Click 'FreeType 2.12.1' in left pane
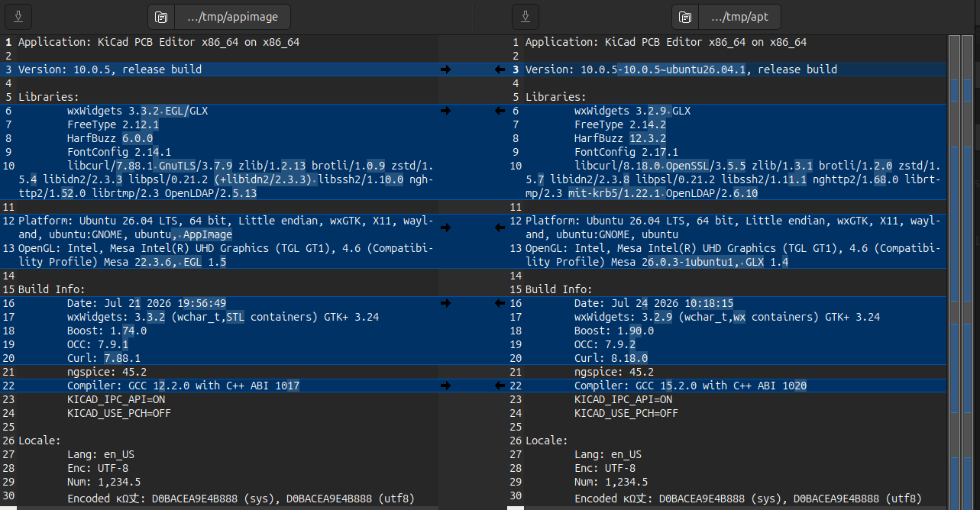The image size is (980, 510). [113, 124]
